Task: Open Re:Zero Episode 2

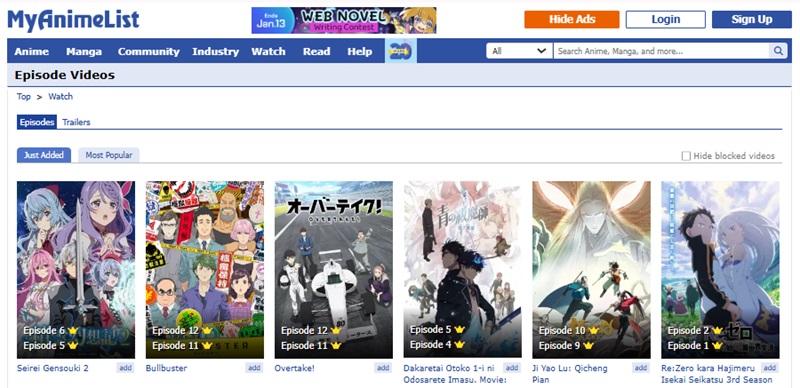Action: [x=689, y=331]
